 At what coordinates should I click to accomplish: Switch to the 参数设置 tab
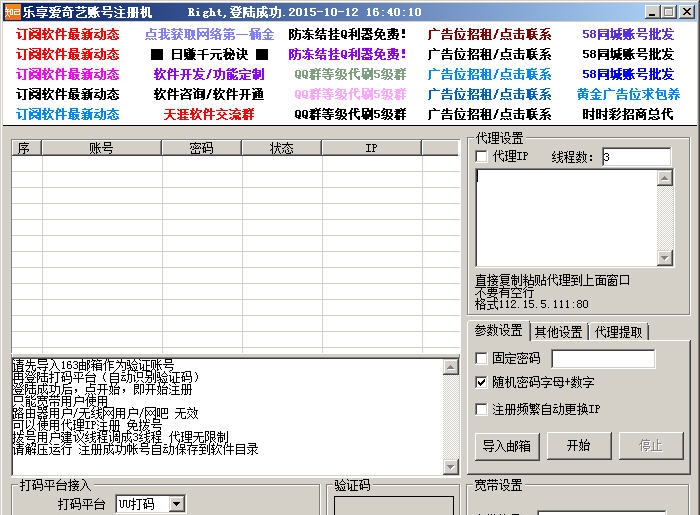(x=498, y=331)
